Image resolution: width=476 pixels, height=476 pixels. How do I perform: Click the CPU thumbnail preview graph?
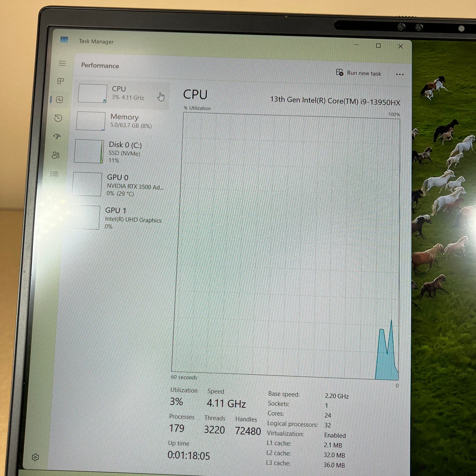point(92,93)
